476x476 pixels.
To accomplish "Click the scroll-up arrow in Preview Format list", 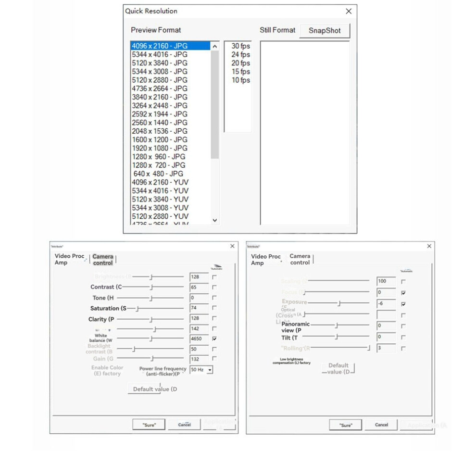I will point(214,46).
